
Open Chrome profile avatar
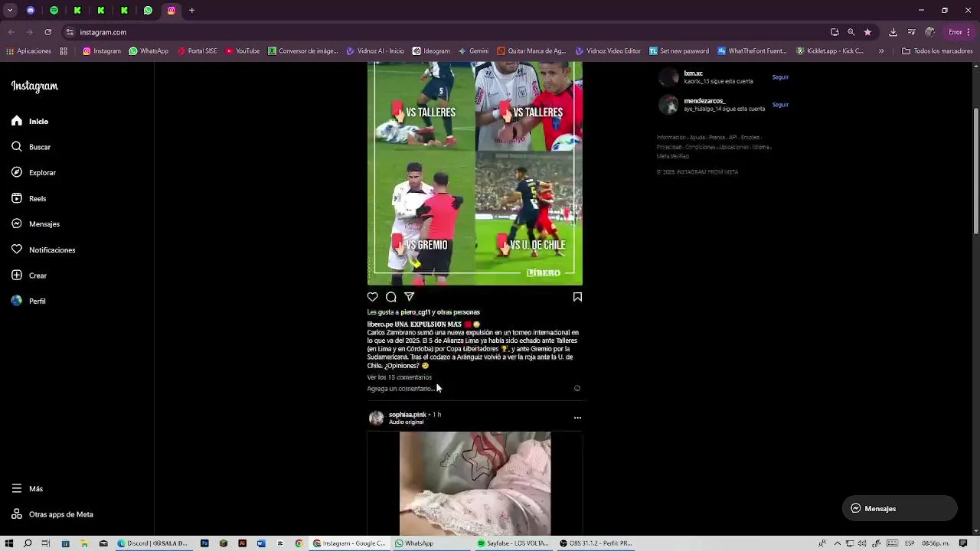[929, 32]
